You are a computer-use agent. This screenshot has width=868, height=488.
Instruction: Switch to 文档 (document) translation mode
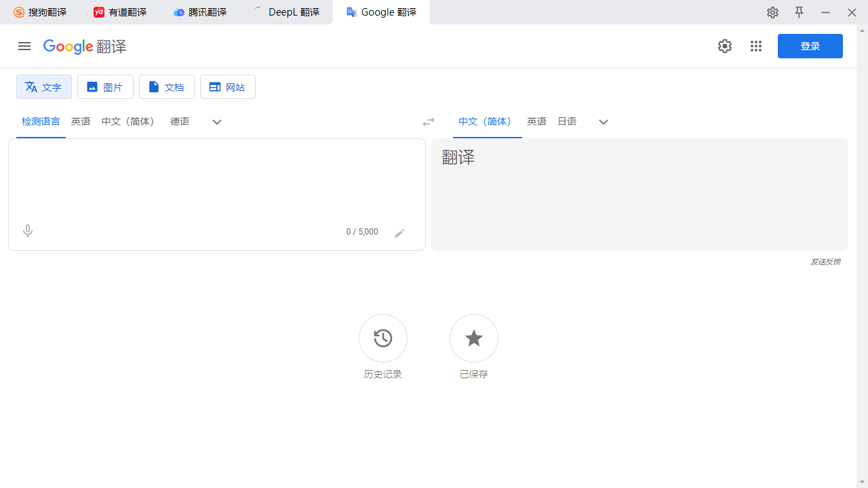tap(166, 87)
